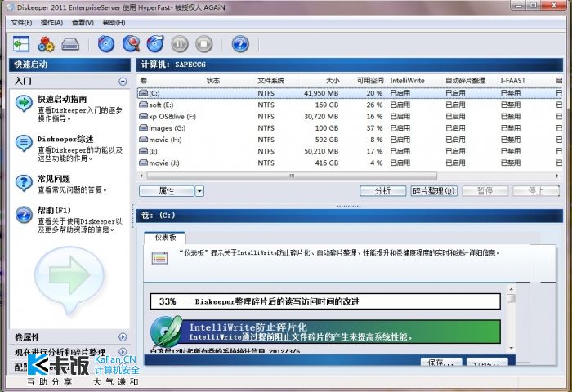Click the 169 GB size cell
This screenshot has height=392, width=572.
pos(327,105)
